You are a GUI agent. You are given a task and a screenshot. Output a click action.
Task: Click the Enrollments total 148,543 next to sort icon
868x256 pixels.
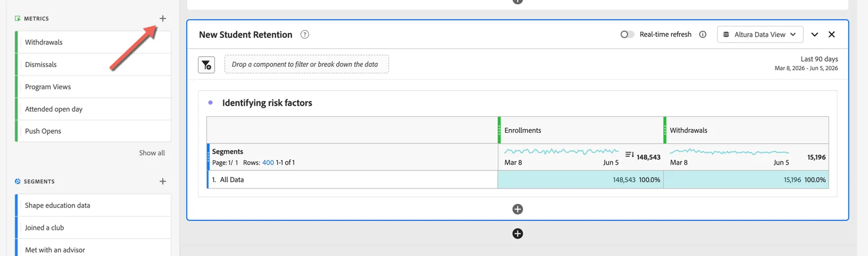[x=648, y=157]
